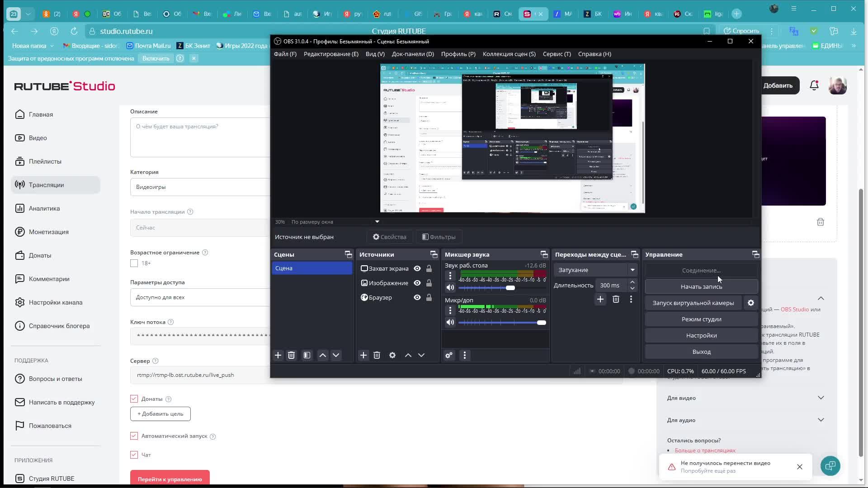The image size is (868, 488).
Task: Open advanced audio properties gears icon
Action: [x=449, y=356]
